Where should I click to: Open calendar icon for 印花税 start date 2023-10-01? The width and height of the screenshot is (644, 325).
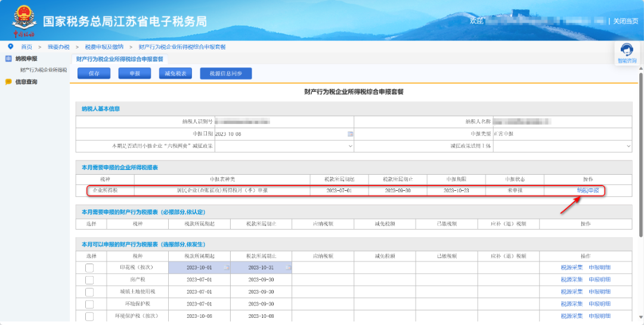tap(227, 268)
